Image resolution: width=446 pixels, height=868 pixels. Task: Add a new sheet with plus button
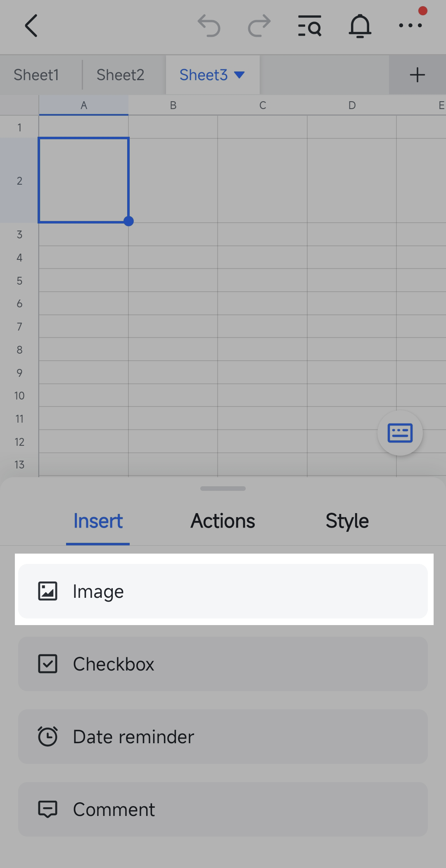click(417, 75)
